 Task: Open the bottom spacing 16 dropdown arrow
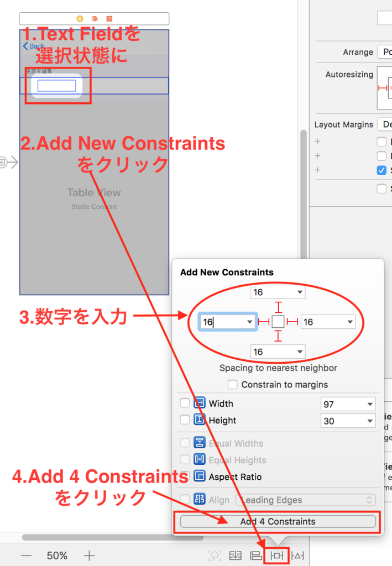coord(300,352)
